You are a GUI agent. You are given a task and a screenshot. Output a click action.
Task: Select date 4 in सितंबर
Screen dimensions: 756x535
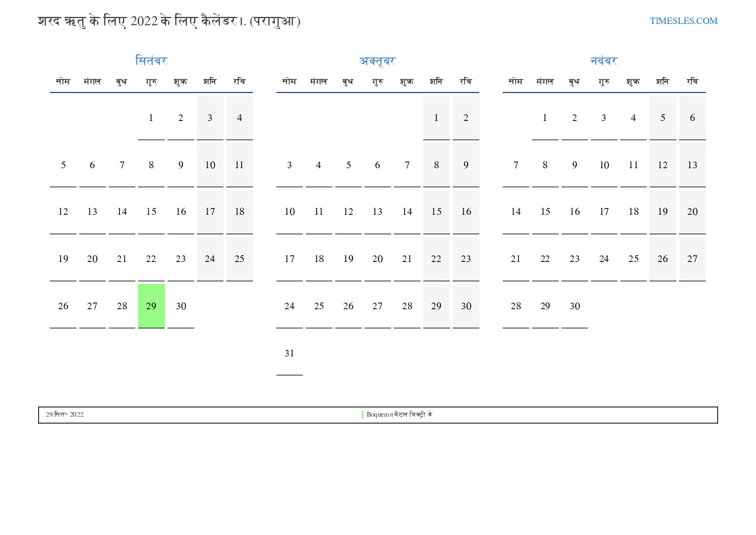239,118
